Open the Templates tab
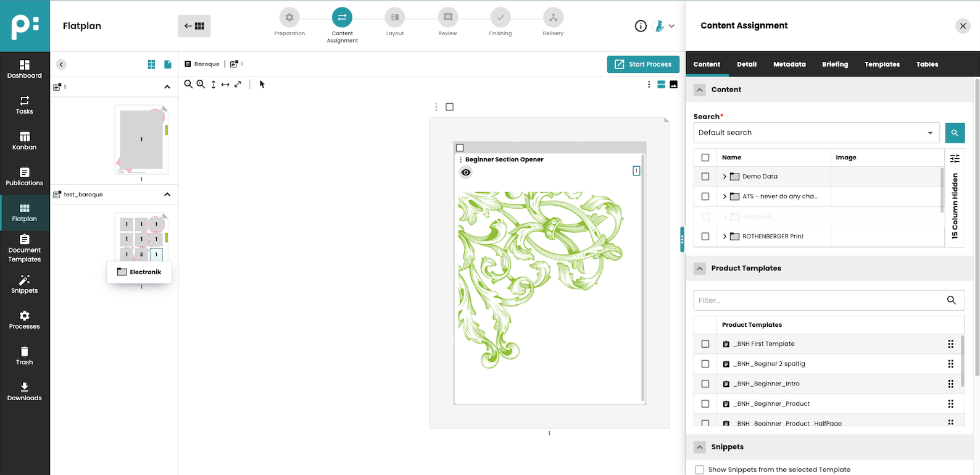This screenshot has width=980, height=475. pos(881,64)
